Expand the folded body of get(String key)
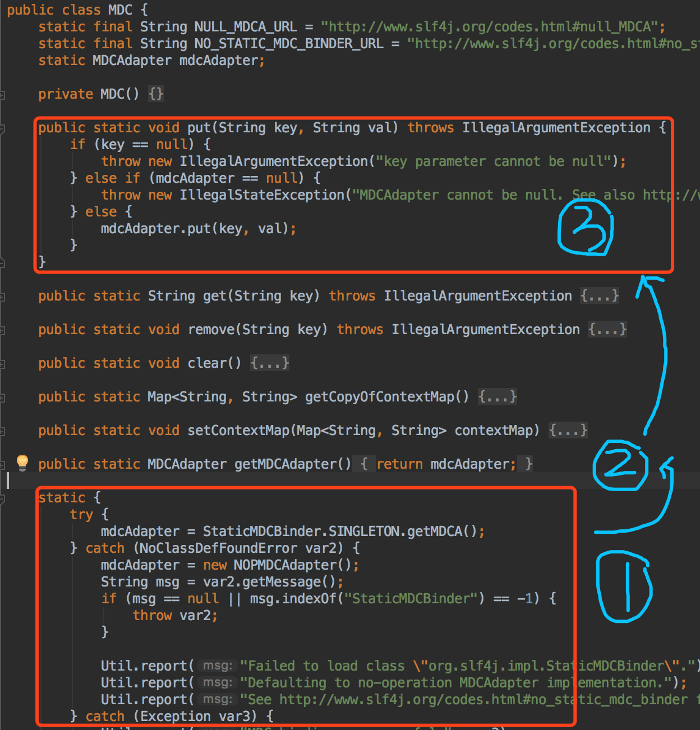This screenshot has height=730, width=700. coord(600,296)
